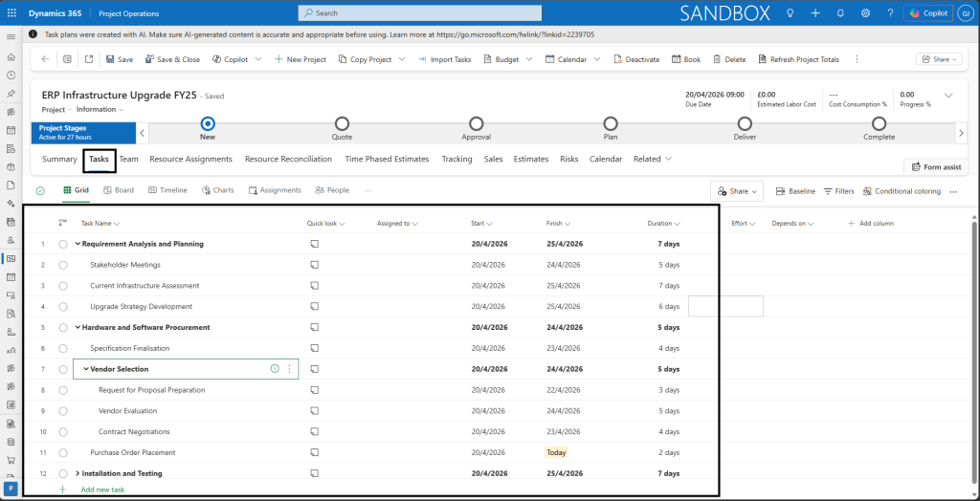Viewport: 980px width, 501px height.
Task: Open Quick look for Stakeholder Meetings
Action: [x=314, y=265]
